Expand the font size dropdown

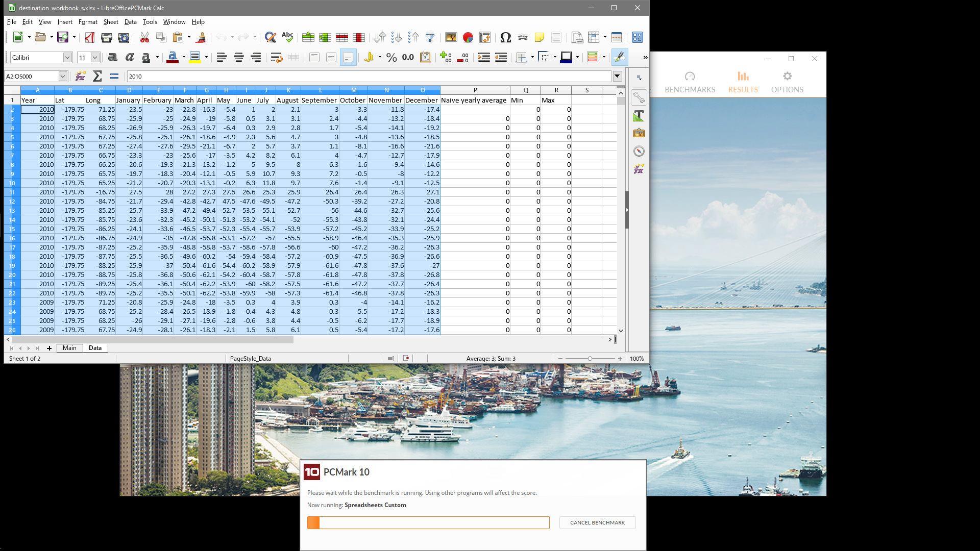(95, 58)
